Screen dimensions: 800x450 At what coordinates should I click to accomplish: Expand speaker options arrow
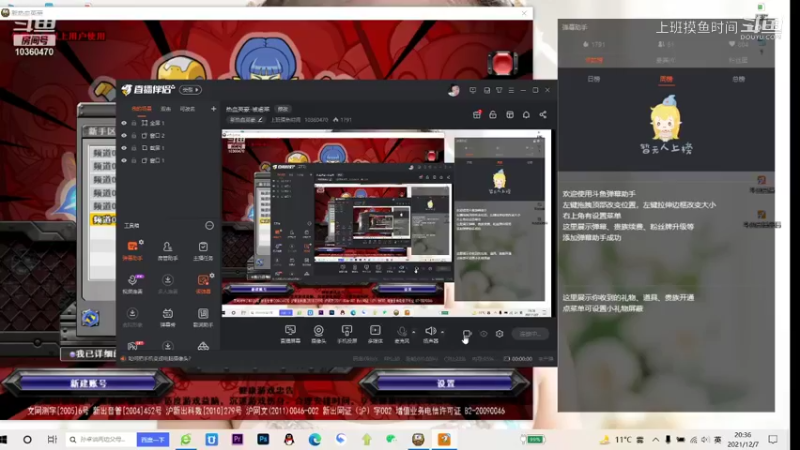point(442,332)
